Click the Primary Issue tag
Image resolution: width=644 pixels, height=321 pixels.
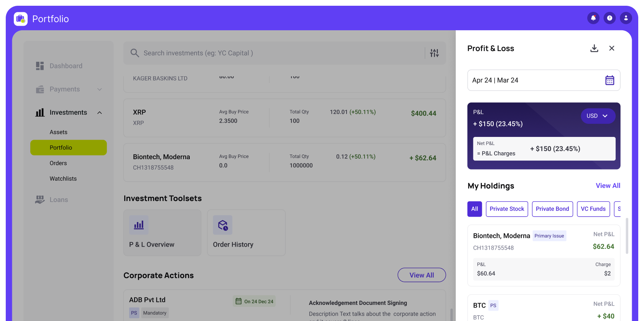click(549, 236)
